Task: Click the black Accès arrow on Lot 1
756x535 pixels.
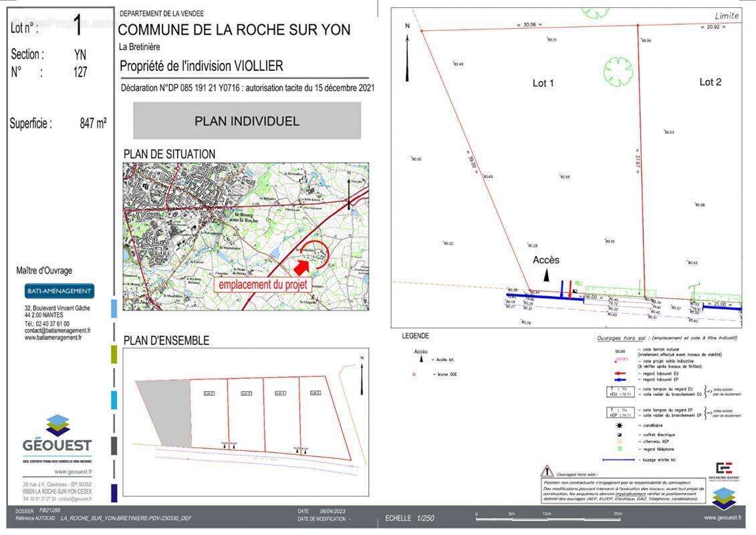Action: pyautogui.click(x=546, y=274)
